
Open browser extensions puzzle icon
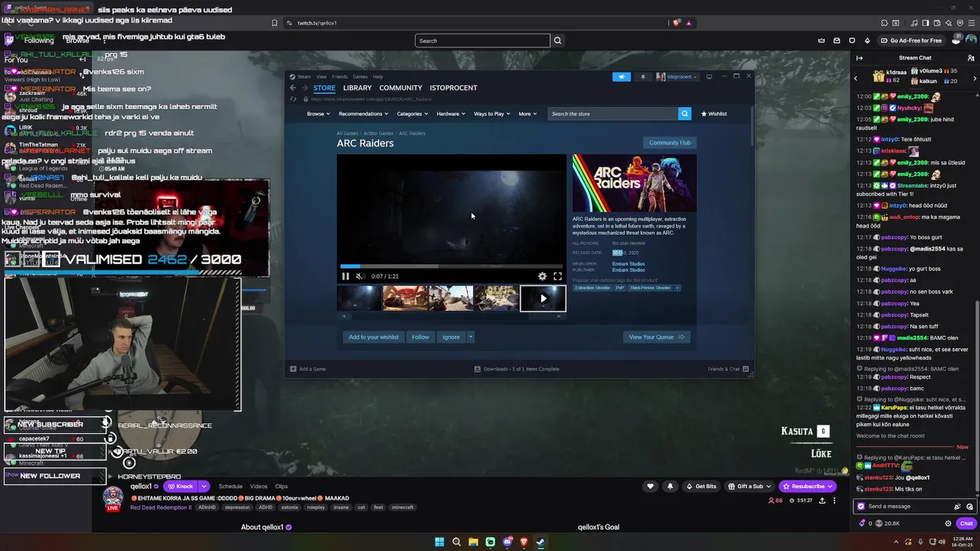tap(883, 23)
